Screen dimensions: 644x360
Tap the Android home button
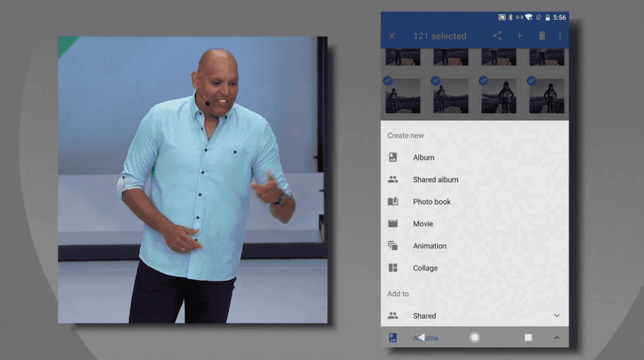[x=475, y=337]
